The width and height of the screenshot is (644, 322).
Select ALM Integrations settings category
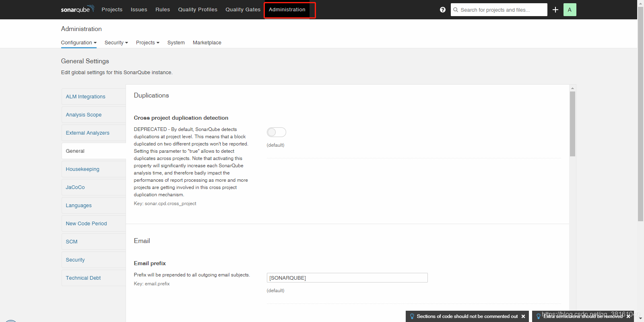pos(94,97)
